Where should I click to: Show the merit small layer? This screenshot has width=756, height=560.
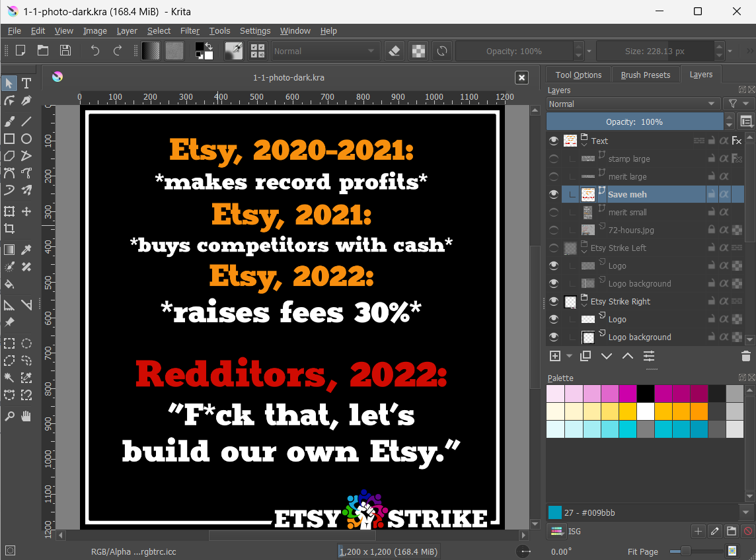click(554, 212)
